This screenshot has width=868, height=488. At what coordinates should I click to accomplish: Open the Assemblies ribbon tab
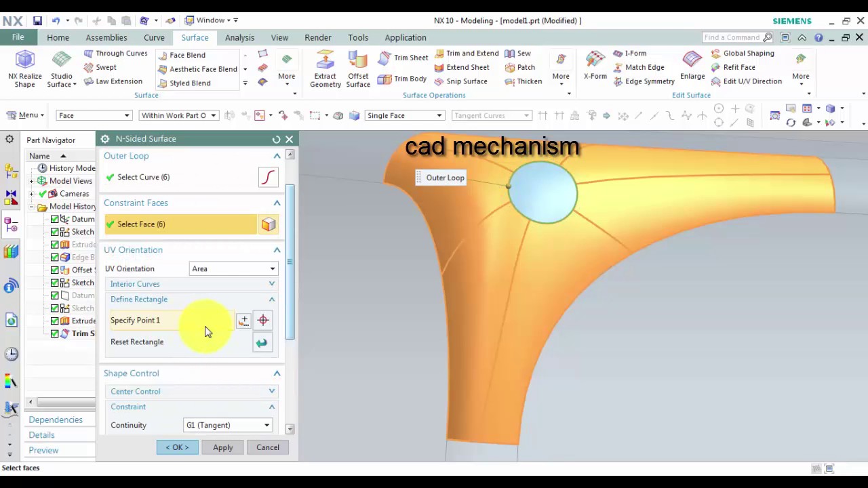[x=106, y=38]
